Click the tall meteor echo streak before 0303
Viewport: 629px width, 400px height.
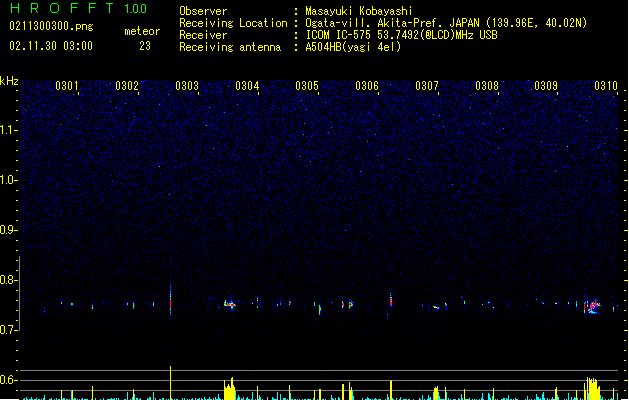(x=170, y=299)
